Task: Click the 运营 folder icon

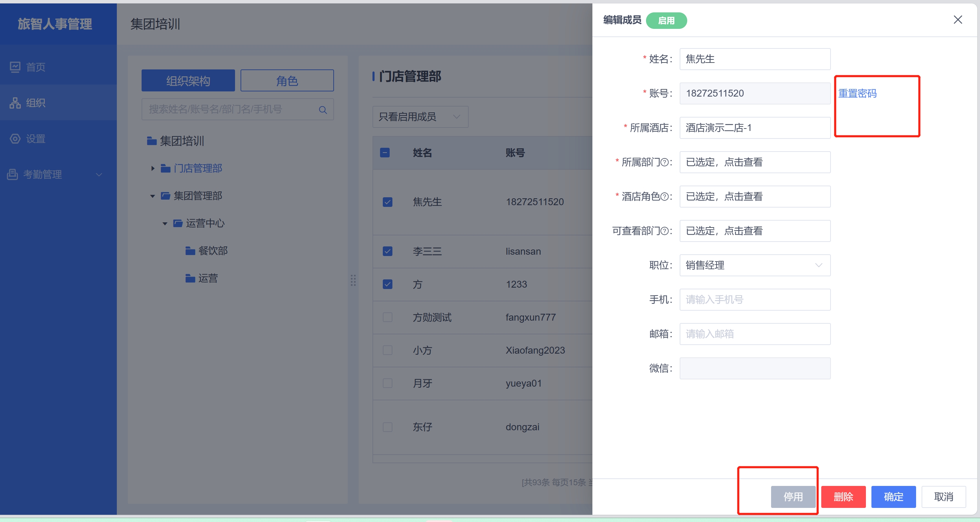Action: (190, 278)
